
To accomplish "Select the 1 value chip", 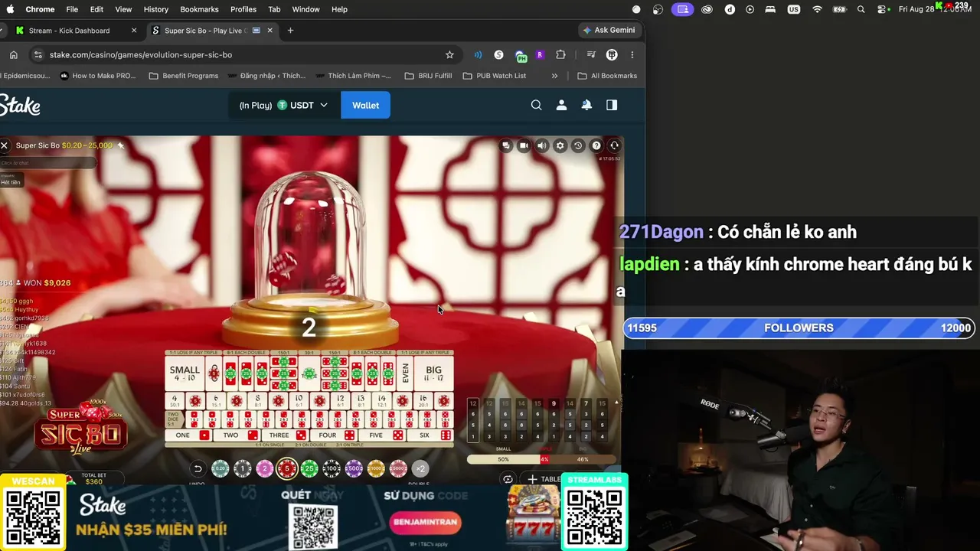I will 242,468.
